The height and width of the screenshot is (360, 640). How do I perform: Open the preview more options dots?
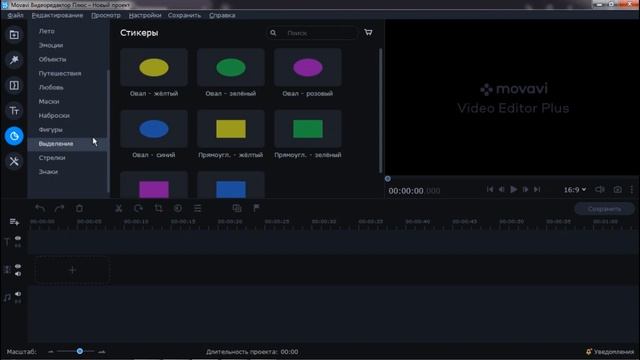[631, 190]
